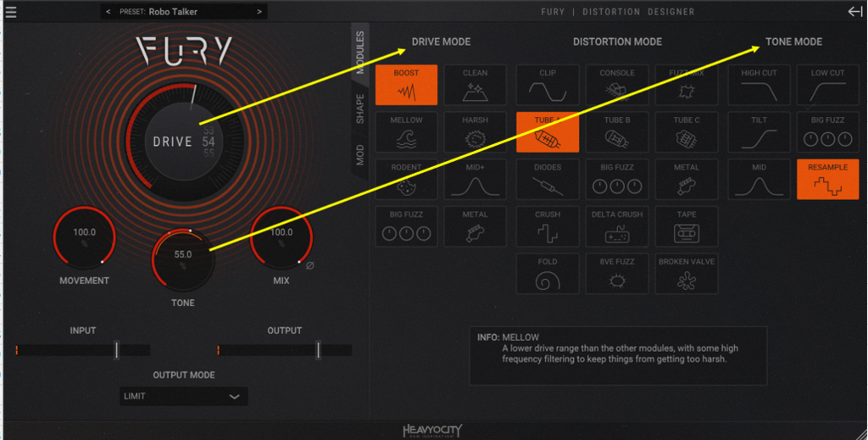The width and height of the screenshot is (868, 440).
Task: Open the hamburger menu
Action: point(11,12)
